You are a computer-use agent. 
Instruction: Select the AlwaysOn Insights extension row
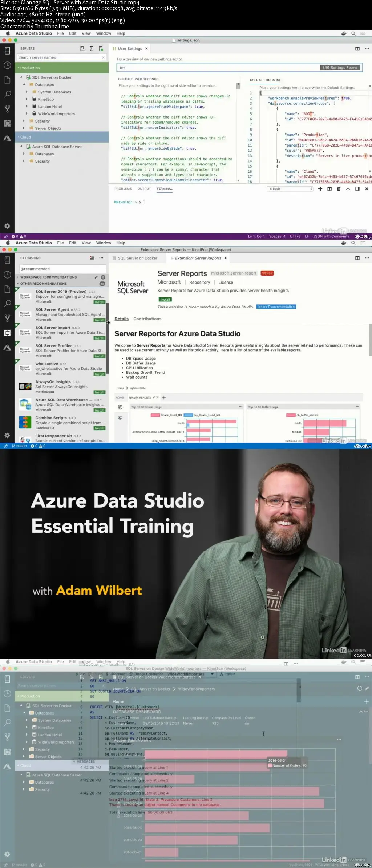point(61,387)
